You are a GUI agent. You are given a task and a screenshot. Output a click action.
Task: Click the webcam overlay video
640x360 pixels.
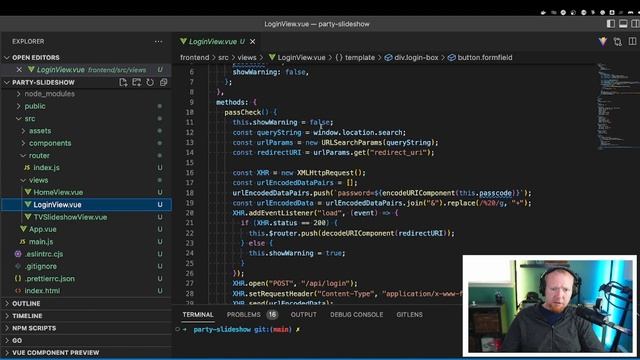[549, 306]
